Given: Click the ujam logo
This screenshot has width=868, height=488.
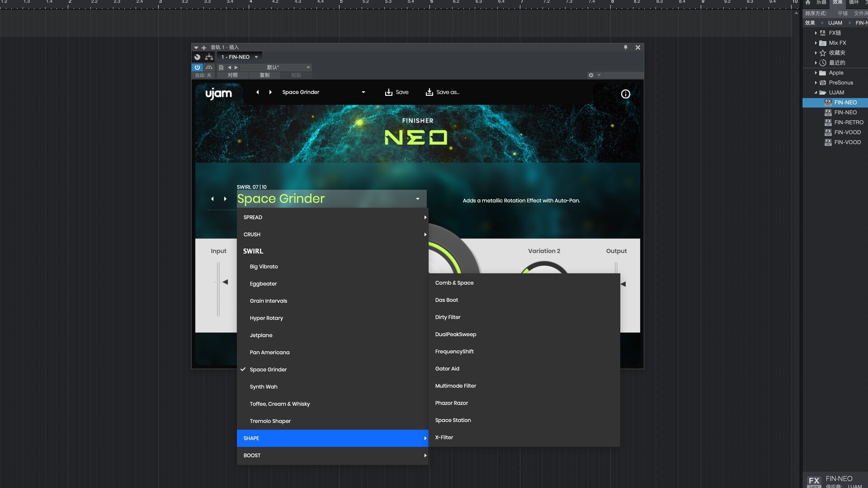Looking at the screenshot, I should pyautogui.click(x=218, y=93).
